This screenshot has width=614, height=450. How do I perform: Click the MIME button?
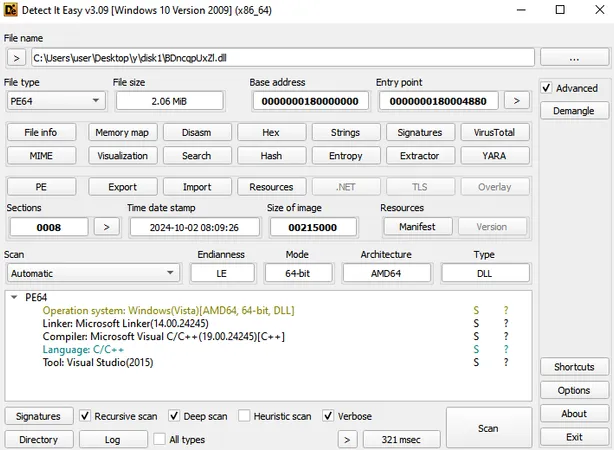coord(41,155)
